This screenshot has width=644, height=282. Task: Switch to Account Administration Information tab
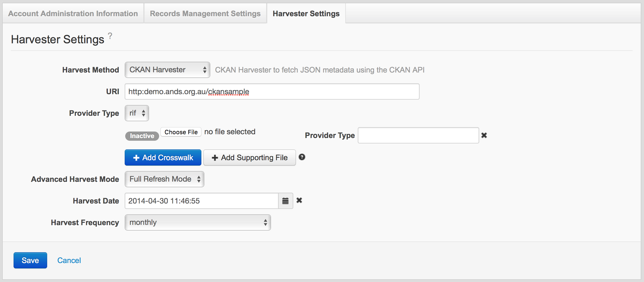tap(73, 14)
